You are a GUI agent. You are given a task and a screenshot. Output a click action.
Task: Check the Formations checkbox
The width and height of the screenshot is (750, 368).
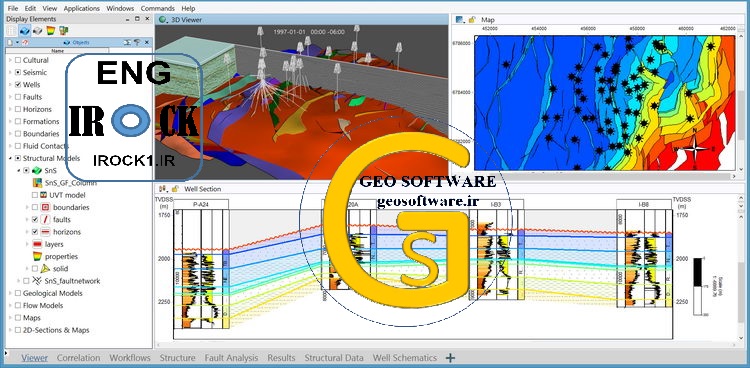[x=18, y=122]
